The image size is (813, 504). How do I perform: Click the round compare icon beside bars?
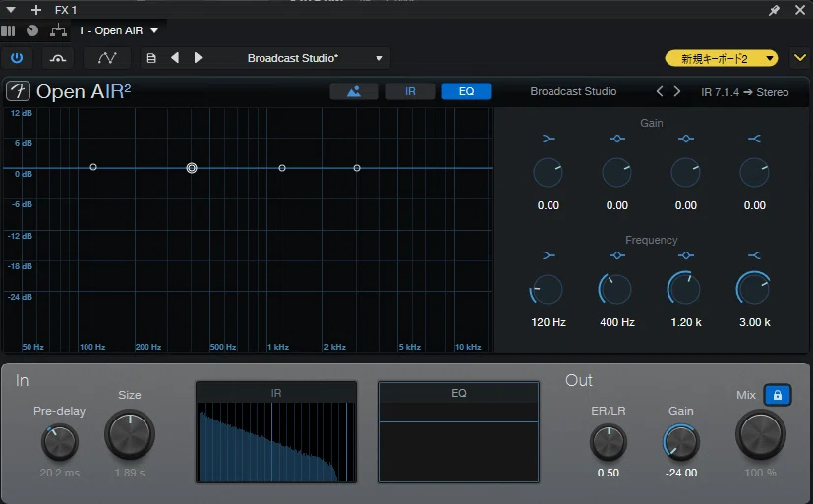[x=32, y=30]
